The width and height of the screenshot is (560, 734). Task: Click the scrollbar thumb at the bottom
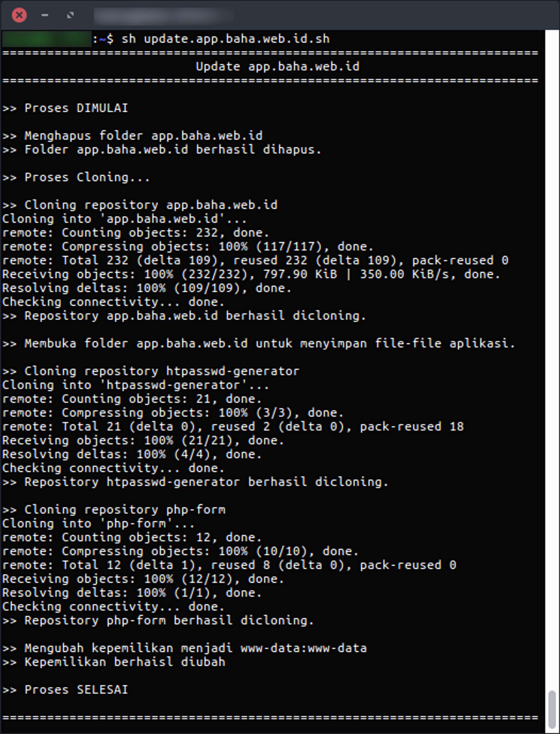(552, 710)
